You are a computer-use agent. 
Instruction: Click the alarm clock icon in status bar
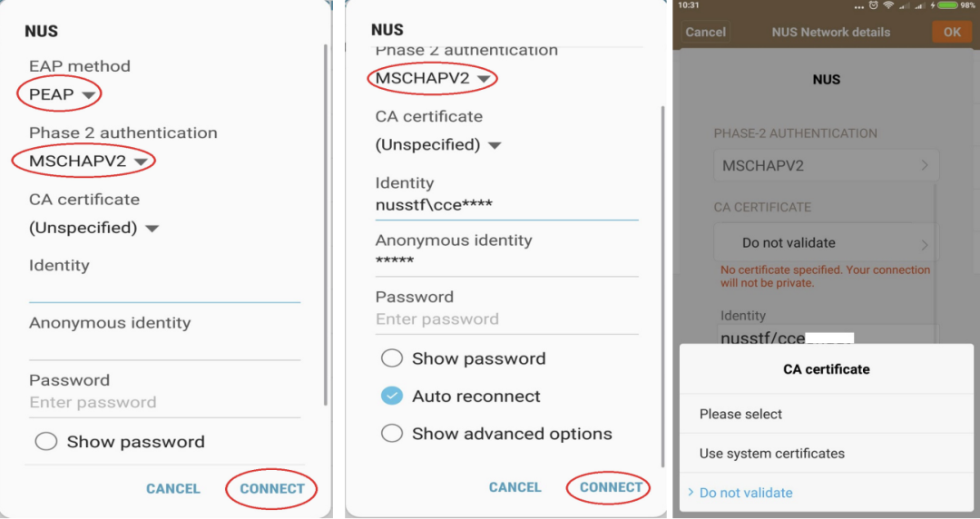872,5
